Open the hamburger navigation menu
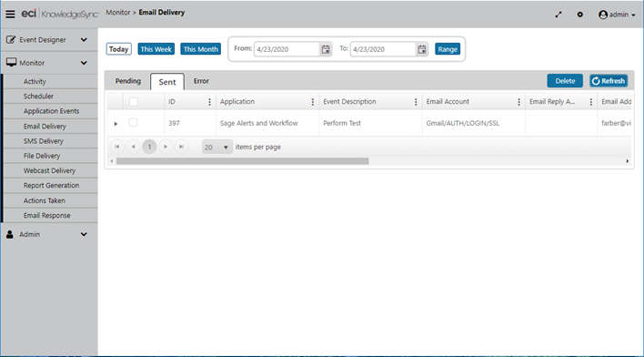This screenshot has height=357, width=644. click(10, 15)
